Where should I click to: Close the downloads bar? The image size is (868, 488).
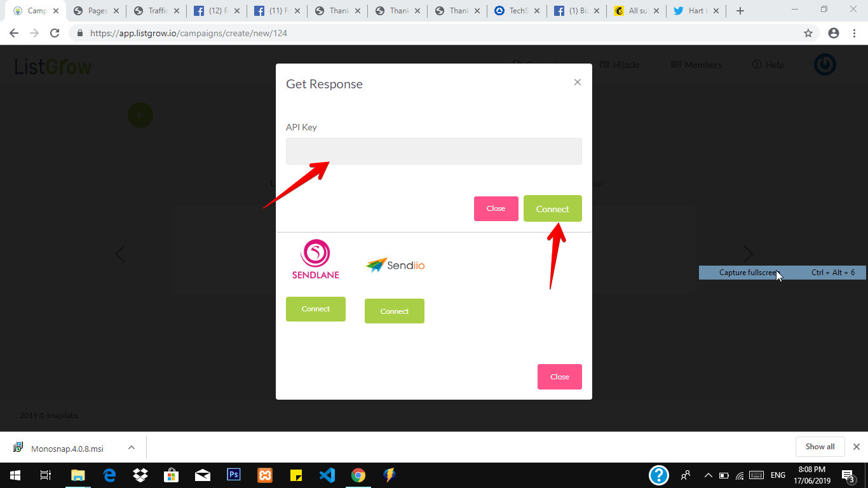coord(856,447)
